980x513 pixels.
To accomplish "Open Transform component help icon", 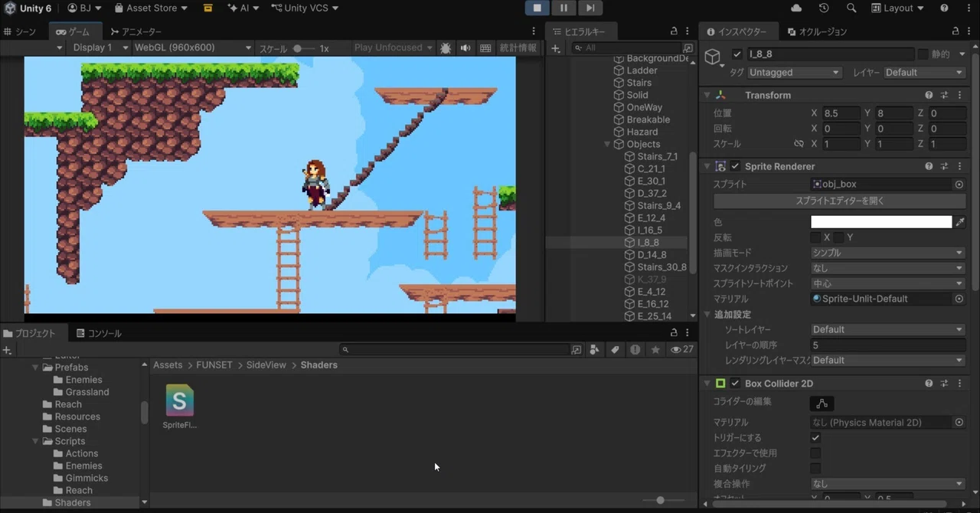I will pyautogui.click(x=929, y=95).
